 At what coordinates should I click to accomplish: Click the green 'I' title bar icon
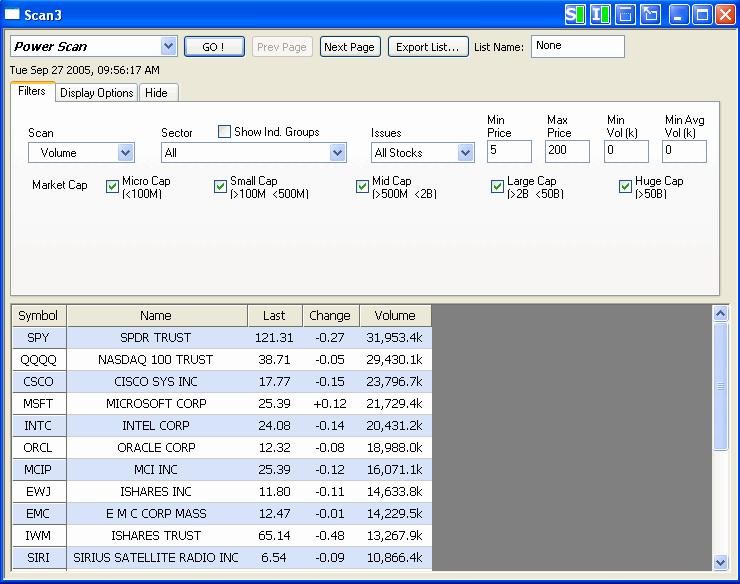[600, 15]
